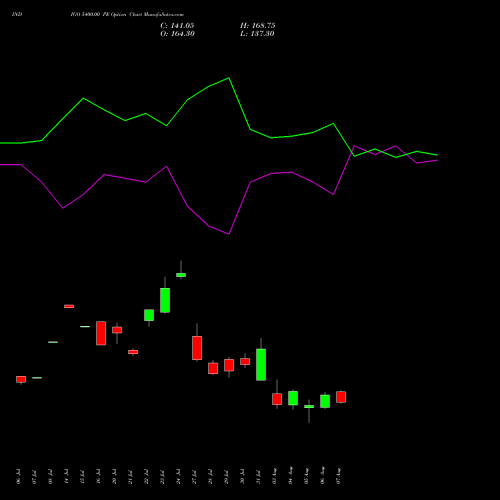500x500 pixels.
Task: Click the open value O: 164.30
Action: click(177, 34)
